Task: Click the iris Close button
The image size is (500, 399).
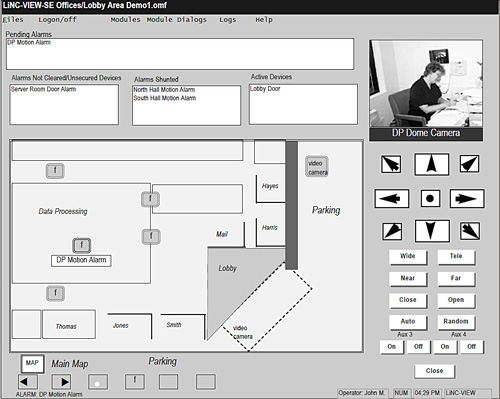Action: [x=408, y=300]
